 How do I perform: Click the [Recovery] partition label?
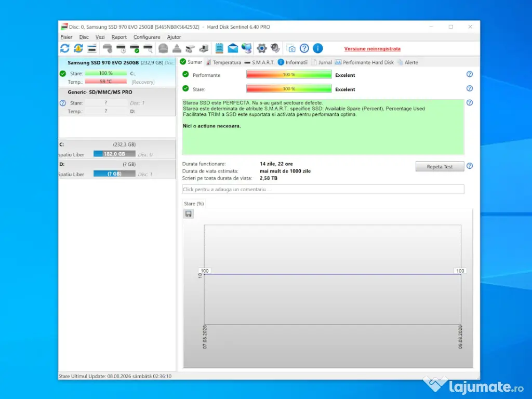(x=143, y=82)
